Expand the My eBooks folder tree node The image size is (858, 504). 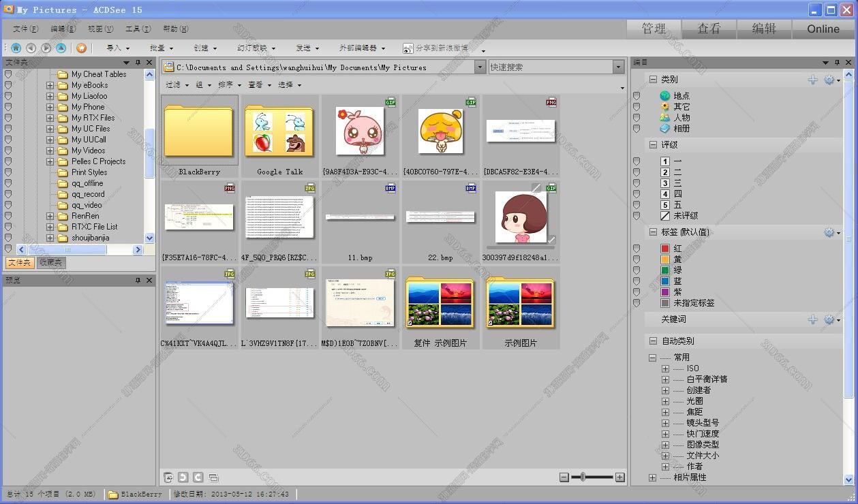tap(50, 85)
